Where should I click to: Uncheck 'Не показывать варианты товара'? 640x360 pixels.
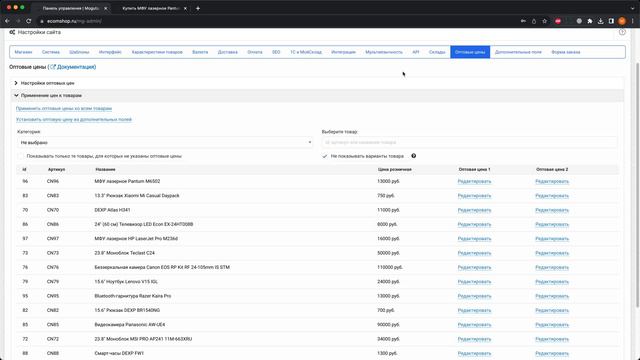point(325,156)
